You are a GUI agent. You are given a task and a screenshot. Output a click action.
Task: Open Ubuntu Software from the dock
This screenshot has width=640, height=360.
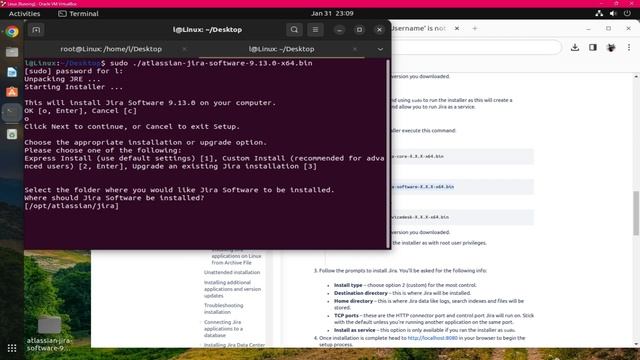pyautogui.click(x=12, y=92)
